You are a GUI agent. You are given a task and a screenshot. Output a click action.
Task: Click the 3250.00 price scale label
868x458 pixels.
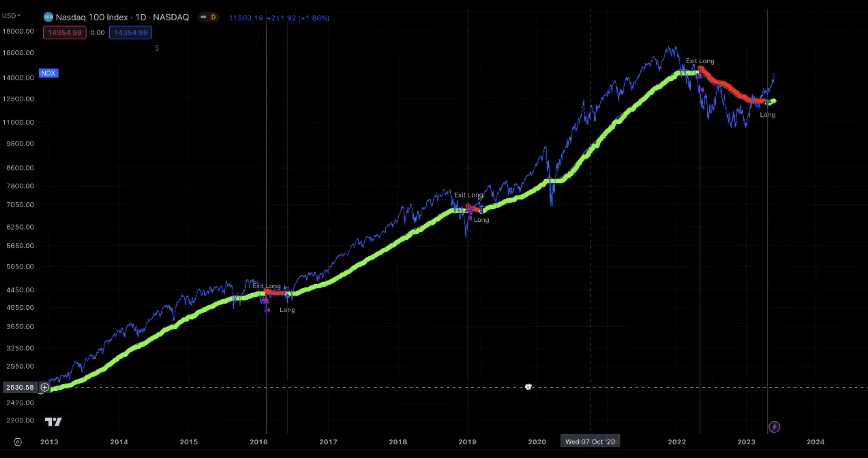click(20, 348)
